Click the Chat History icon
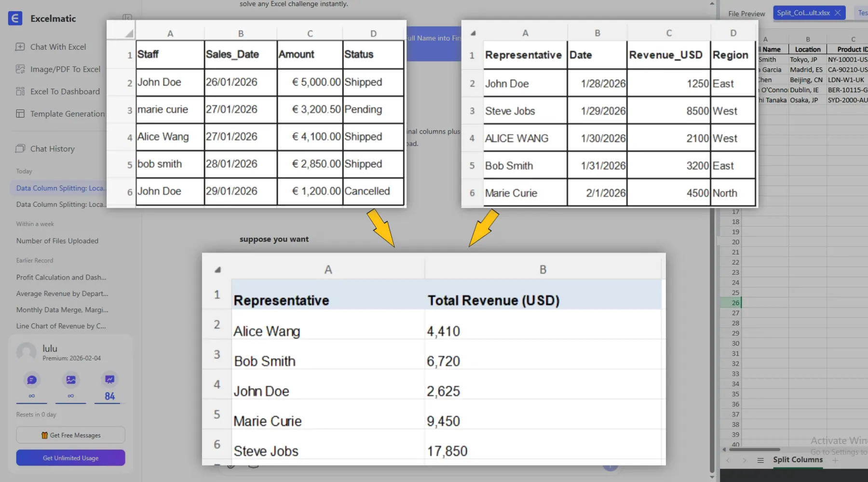The height and width of the screenshot is (482, 868). coord(20,148)
